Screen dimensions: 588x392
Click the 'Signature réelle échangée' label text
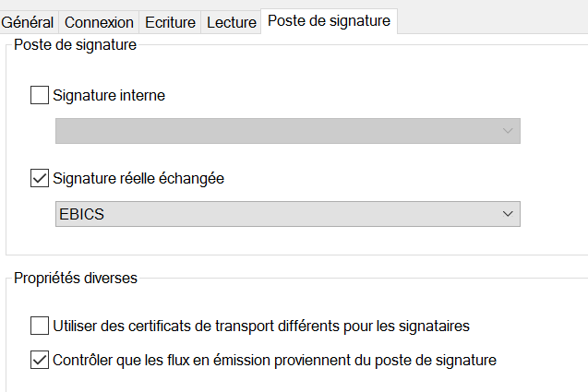138,178
